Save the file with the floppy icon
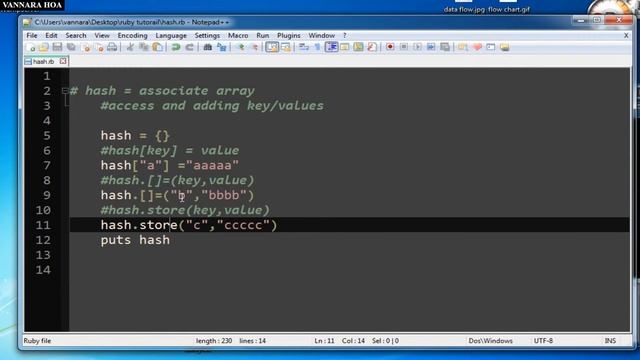Image resolution: width=640 pixels, height=360 pixels. coord(57,47)
